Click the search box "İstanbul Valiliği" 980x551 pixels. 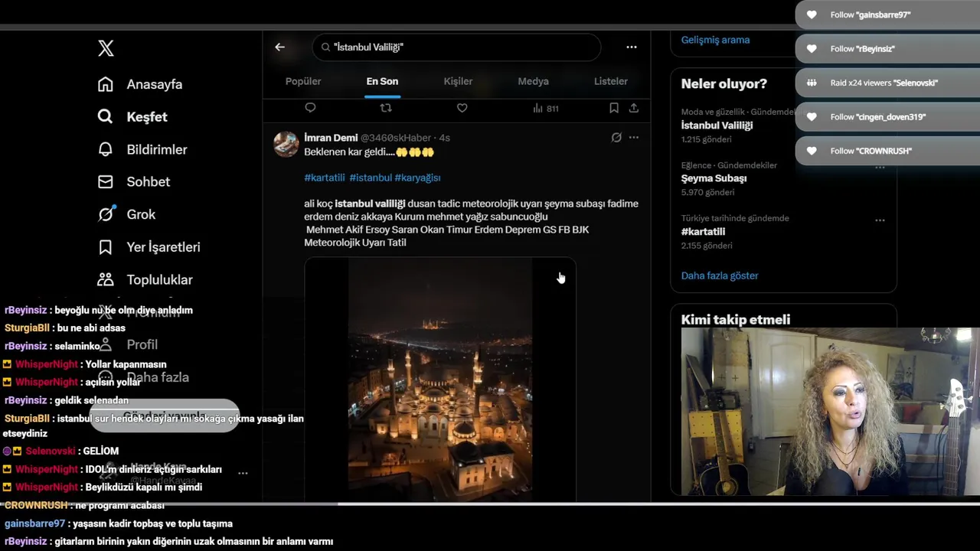pos(456,47)
